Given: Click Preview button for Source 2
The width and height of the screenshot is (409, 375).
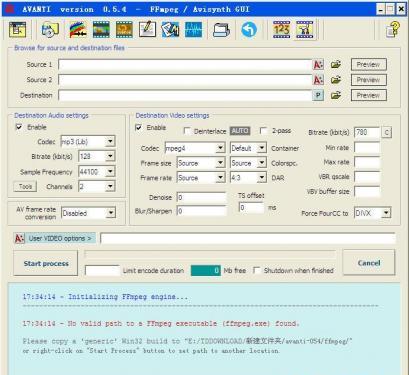Looking at the screenshot, I should [369, 80].
